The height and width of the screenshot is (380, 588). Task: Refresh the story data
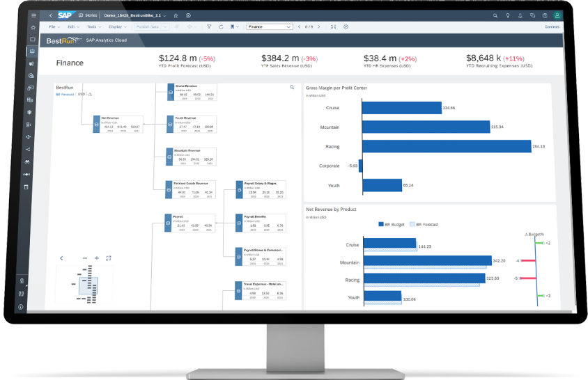pyautogui.click(x=221, y=26)
